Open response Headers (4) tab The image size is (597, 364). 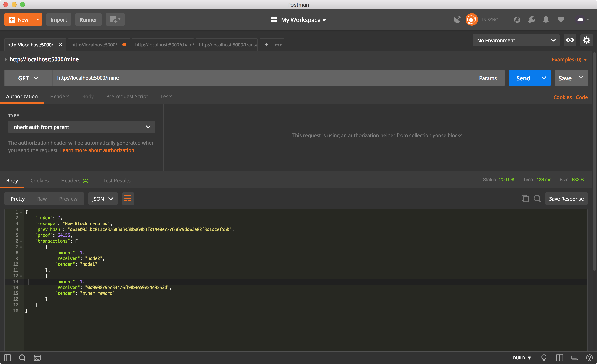tap(75, 181)
